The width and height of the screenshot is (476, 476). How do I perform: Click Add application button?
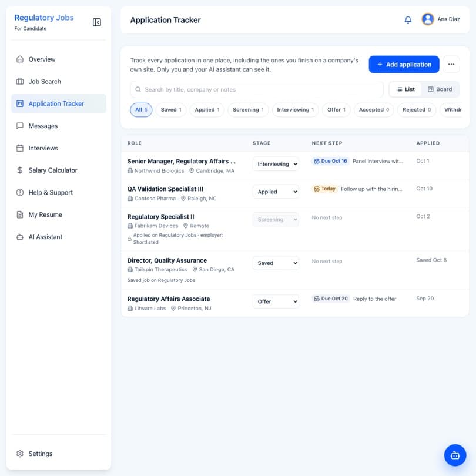click(404, 65)
